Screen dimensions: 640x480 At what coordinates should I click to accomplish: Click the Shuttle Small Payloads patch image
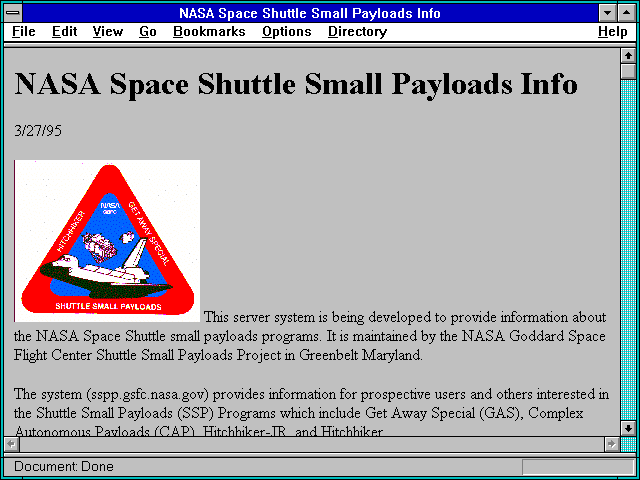107,241
